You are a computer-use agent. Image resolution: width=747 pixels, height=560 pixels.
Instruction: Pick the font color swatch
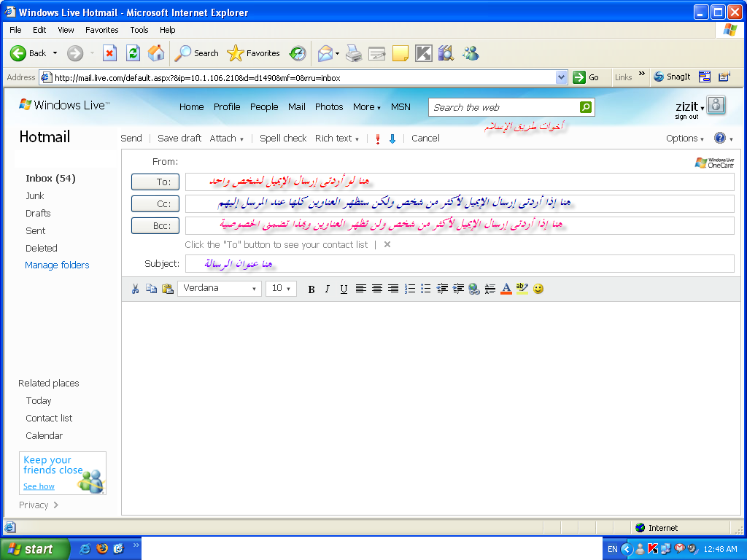pyautogui.click(x=506, y=289)
